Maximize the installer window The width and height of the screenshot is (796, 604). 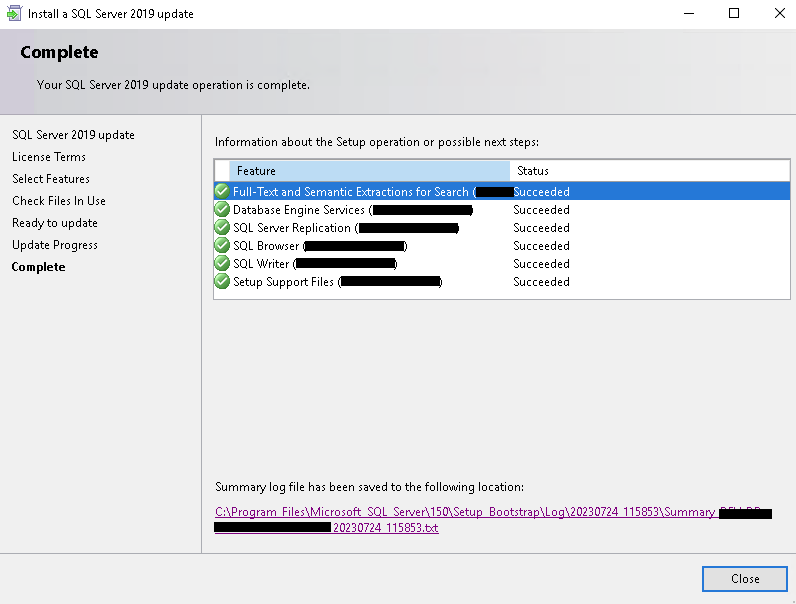click(734, 13)
